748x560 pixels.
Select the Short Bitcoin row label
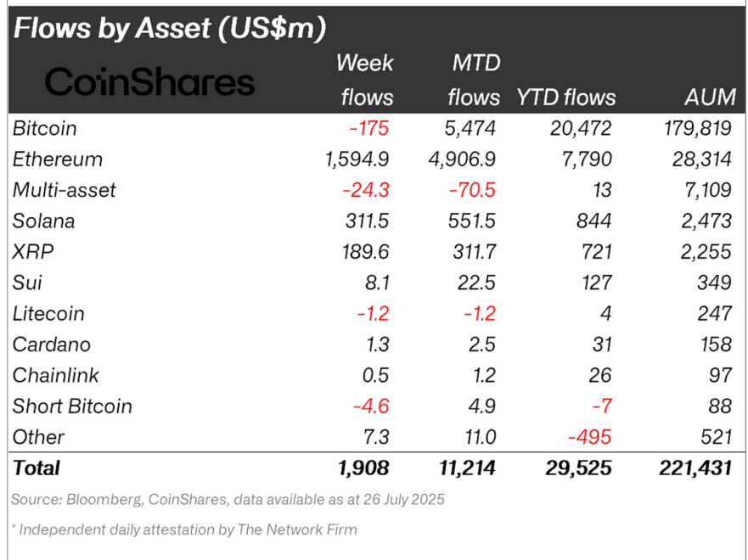point(72,406)
